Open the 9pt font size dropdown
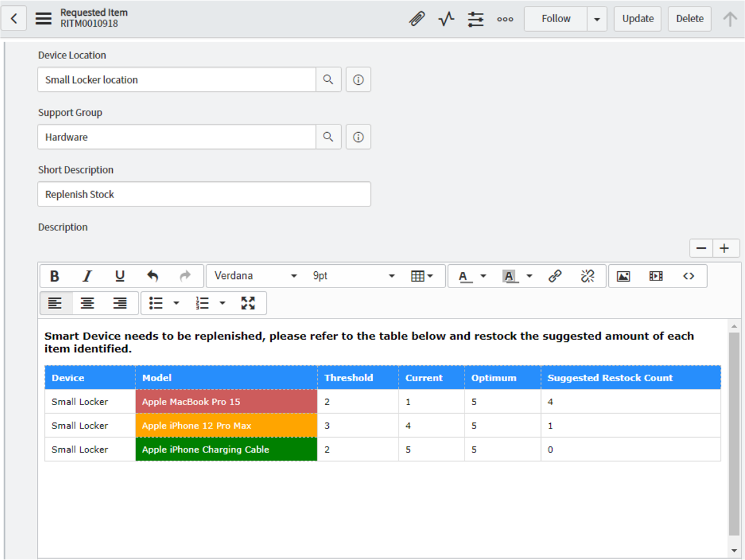The image size is (745, 560). (x=354, y=276)
